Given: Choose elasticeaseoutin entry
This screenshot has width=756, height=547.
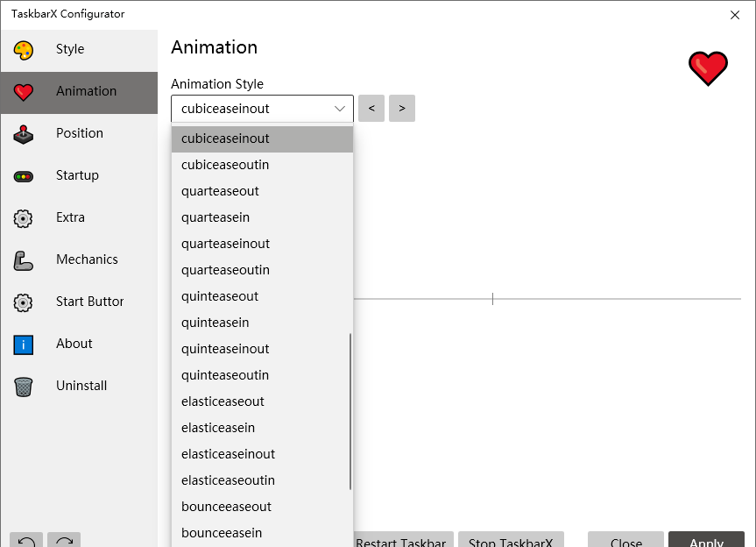Looking at the screenshot, I should pos(262,480).
